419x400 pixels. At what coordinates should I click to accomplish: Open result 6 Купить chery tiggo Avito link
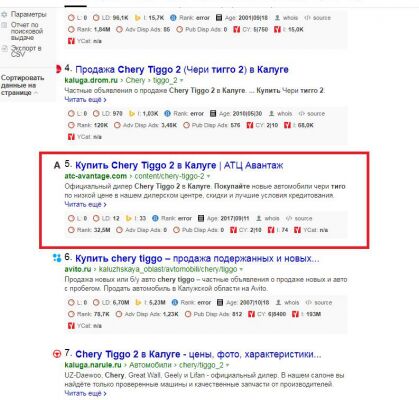click(197, 259)
